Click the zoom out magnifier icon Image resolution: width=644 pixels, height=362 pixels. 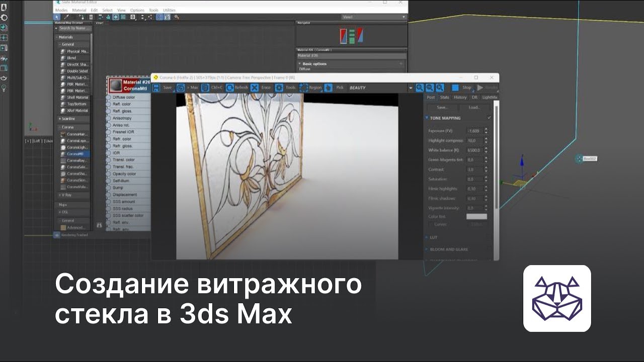430,87
